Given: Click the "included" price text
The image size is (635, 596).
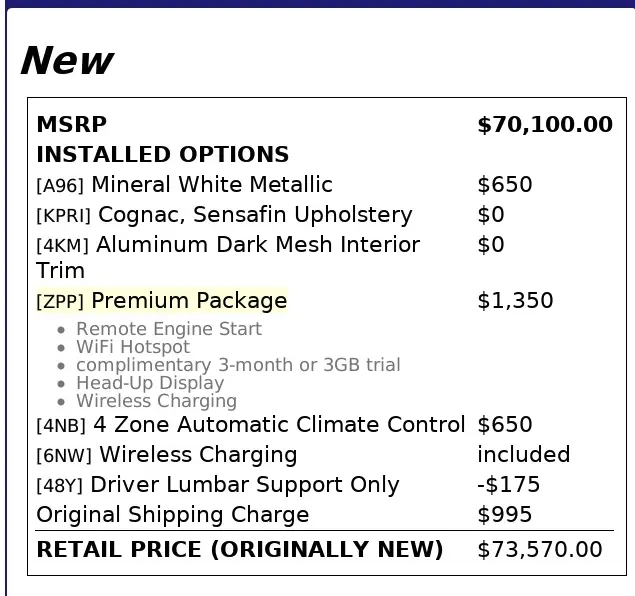Looking at the screenshot, I should tap(523, 455).
